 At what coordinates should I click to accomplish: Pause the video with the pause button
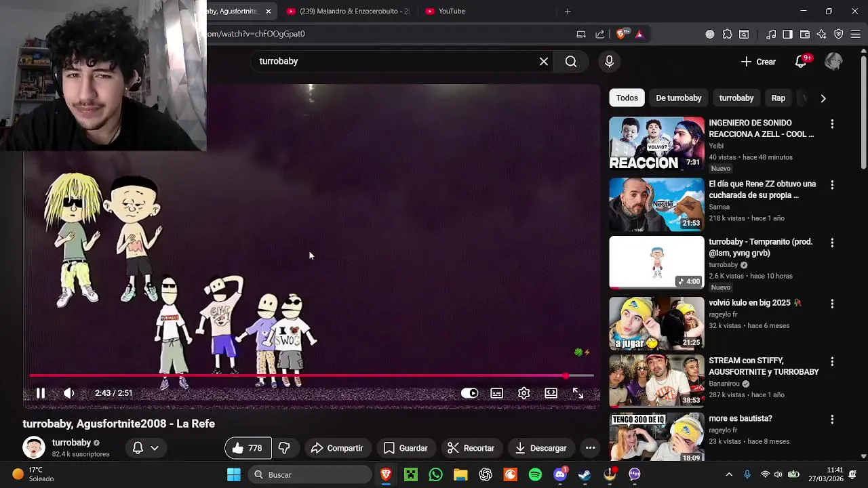[41, 393]
